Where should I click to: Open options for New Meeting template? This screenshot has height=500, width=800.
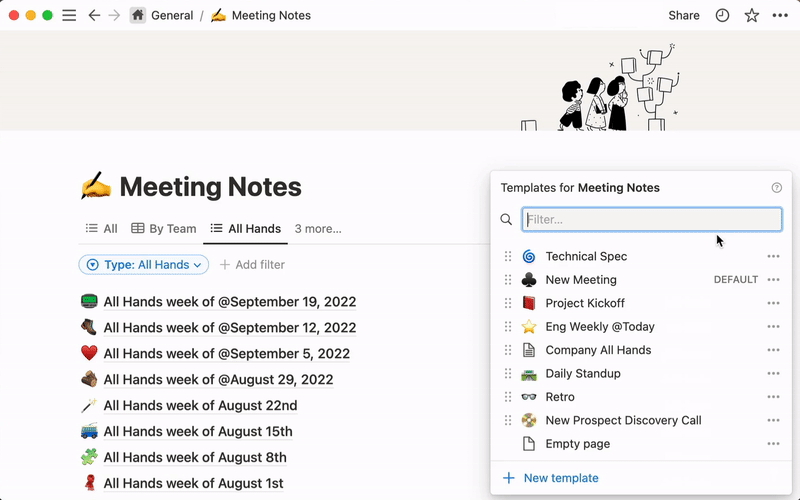click(x=773, y=280)
